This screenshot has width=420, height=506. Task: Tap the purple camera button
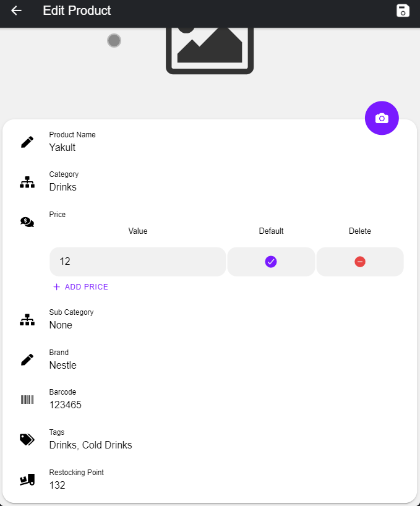point(382,118)
